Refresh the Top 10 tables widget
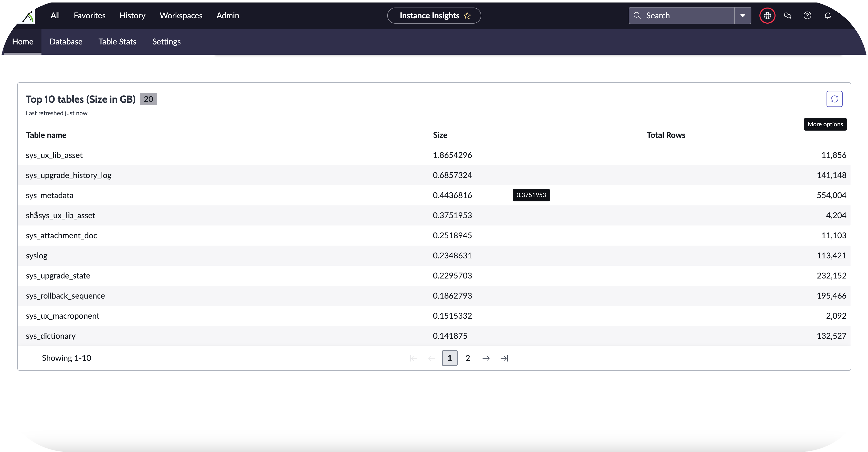The image size is (868, 452). click(834, 99)
